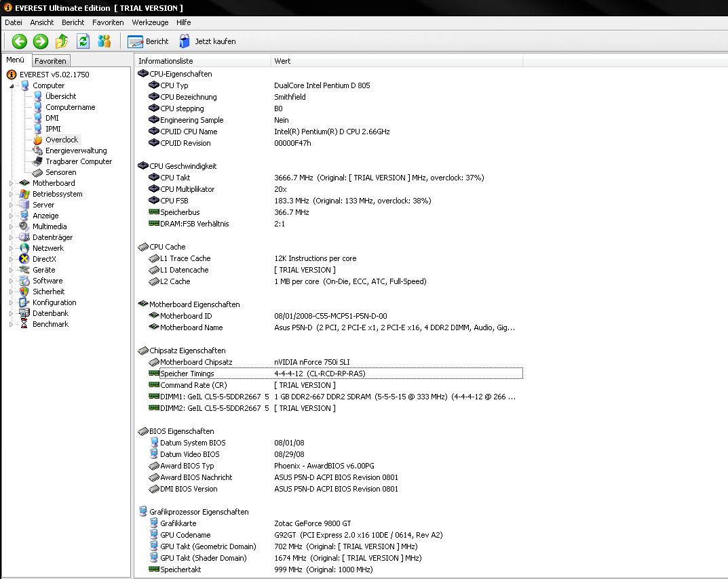Click the Datenträger disk icon
The width and height of the screenshot is (728, 579).
coord(24,237)
